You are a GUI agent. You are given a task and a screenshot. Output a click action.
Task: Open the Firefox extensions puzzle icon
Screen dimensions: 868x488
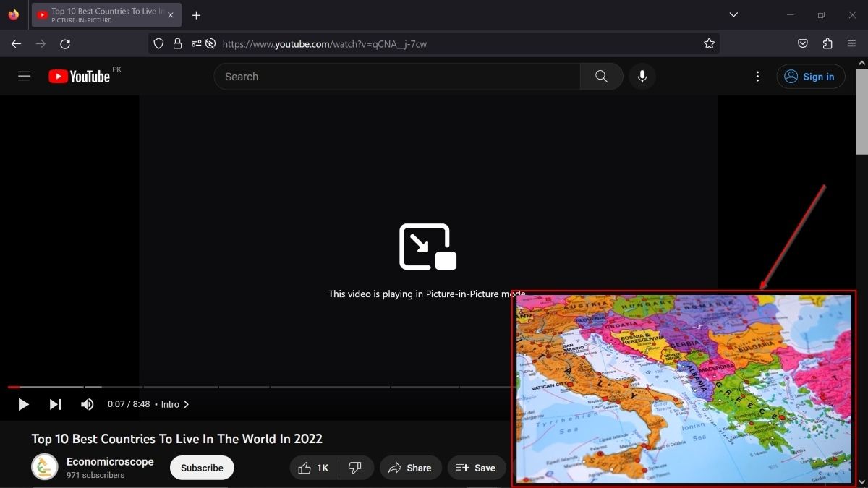pos(827,43)
